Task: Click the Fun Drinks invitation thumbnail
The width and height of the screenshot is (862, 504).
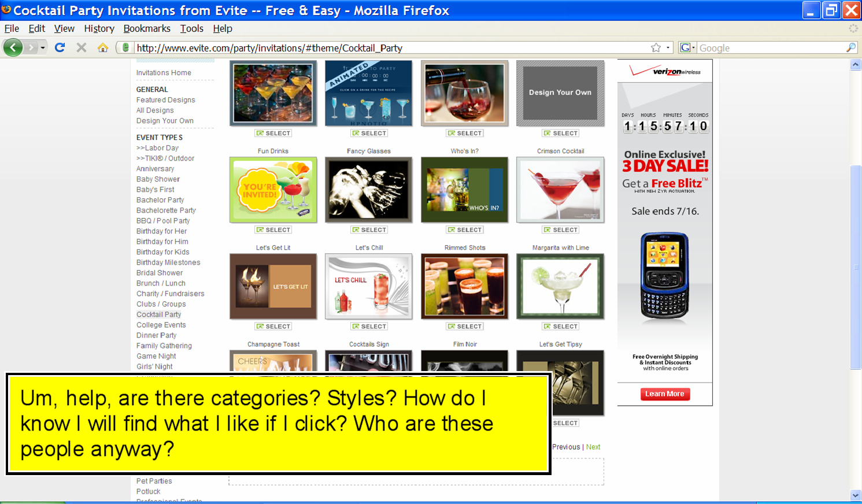Action: pos(273,190)
